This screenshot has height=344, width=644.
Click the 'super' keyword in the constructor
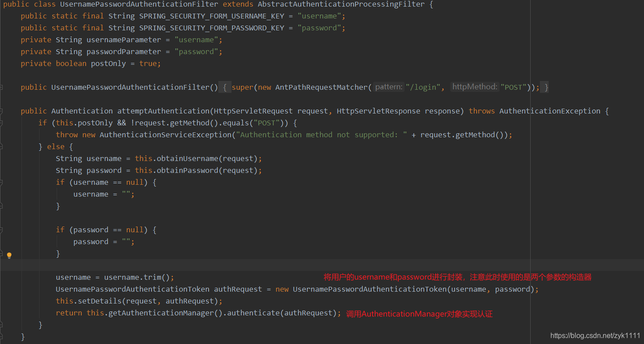tap(242, 87)
